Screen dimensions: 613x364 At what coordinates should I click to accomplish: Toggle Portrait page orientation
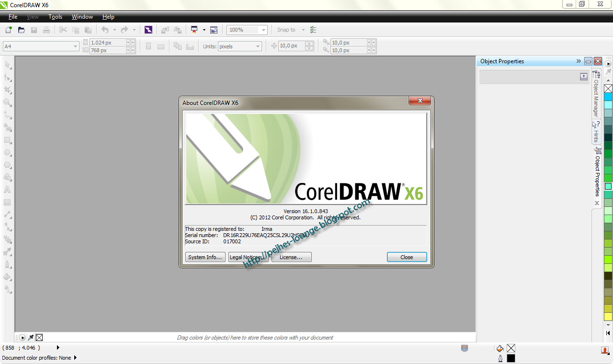148,46
